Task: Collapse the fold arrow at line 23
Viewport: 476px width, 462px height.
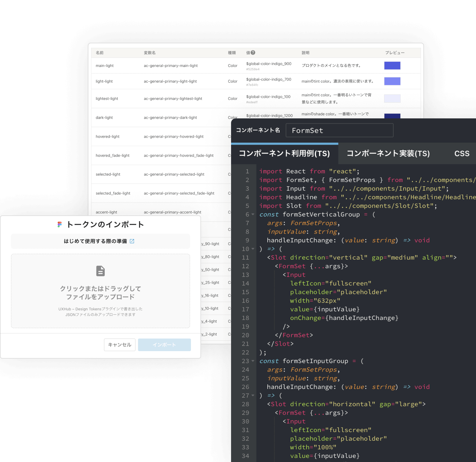Action: 252,361
